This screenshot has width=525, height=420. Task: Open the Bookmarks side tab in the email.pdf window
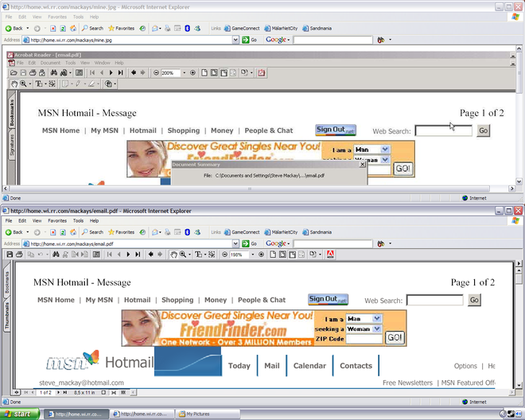click(6, 282)
